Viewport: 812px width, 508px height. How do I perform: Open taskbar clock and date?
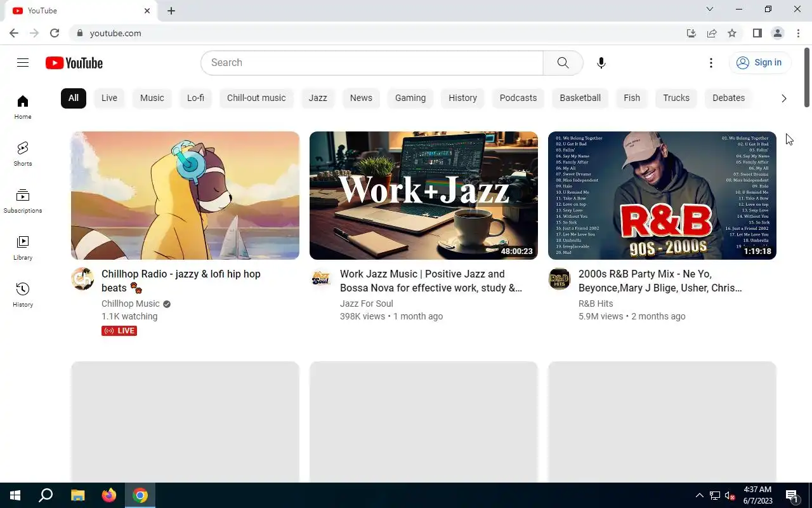(x=757, y=495)
